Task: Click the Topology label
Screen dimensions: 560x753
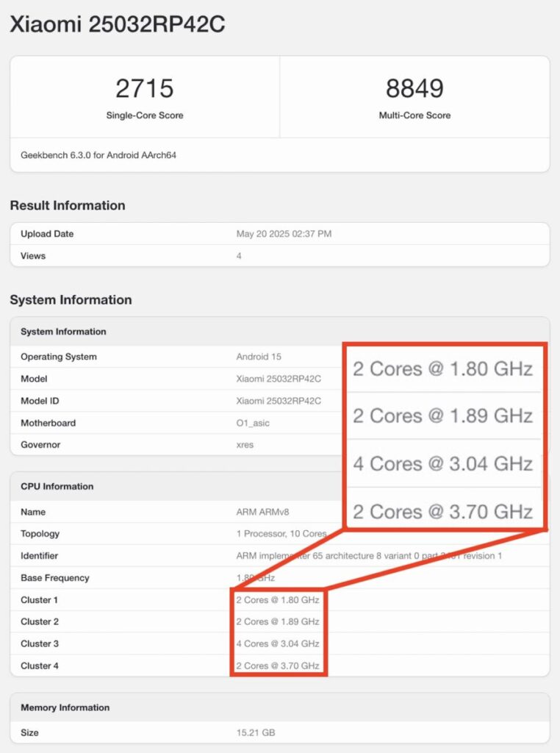Action: [40, 534]
